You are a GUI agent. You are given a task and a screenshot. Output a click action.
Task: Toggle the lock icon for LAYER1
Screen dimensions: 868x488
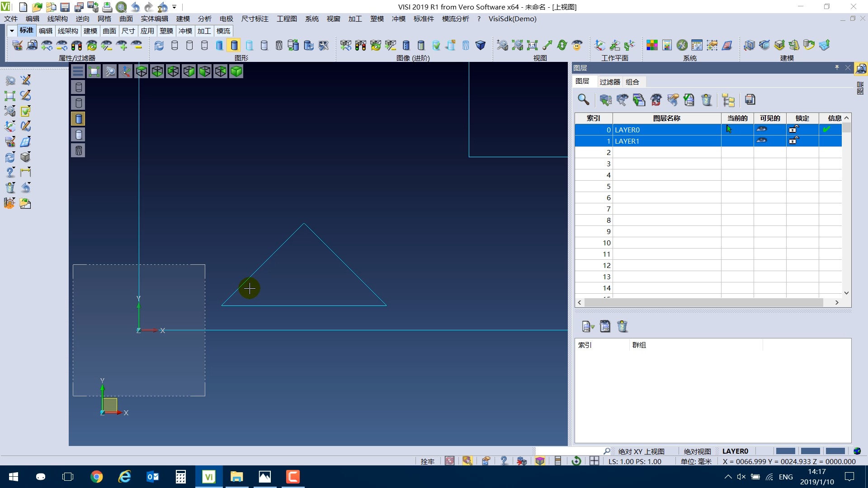point(793,141)
